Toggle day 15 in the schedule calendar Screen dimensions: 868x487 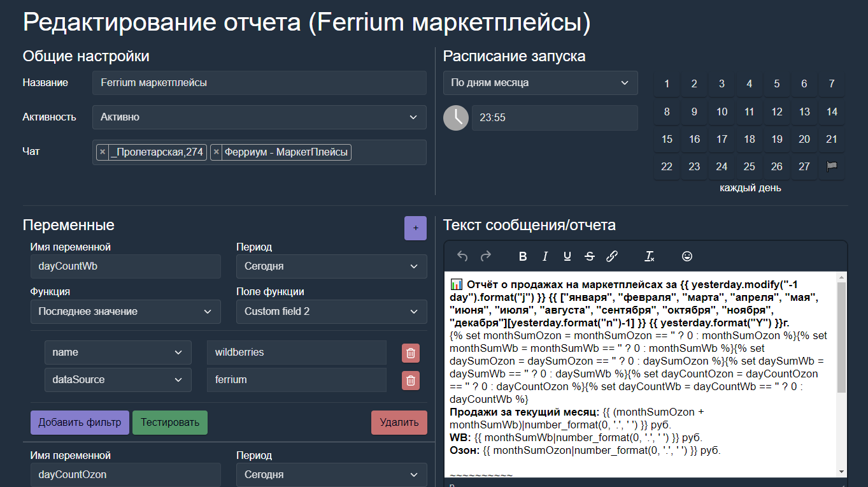click(667, 139)
